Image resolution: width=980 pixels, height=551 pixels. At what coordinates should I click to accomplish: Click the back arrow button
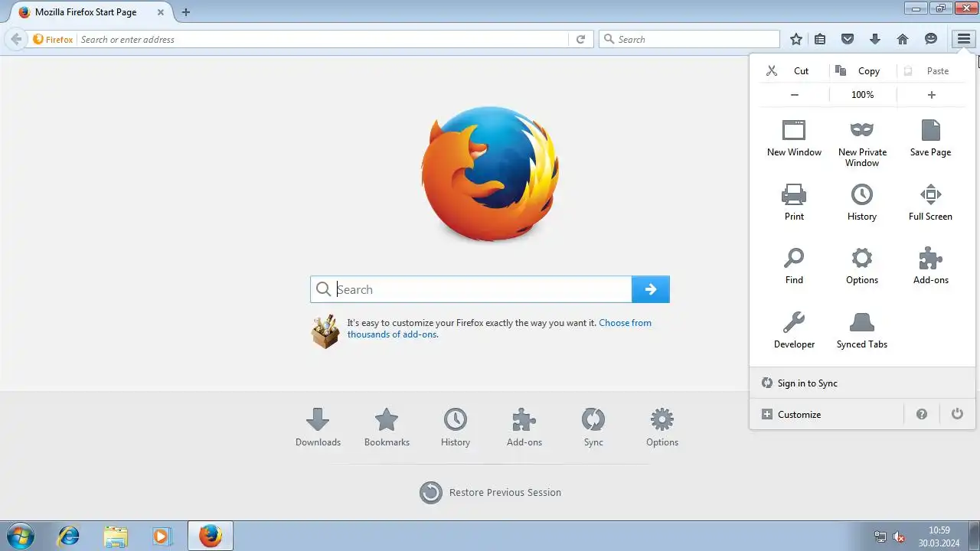pyautogui.click(x=15, y=39)
